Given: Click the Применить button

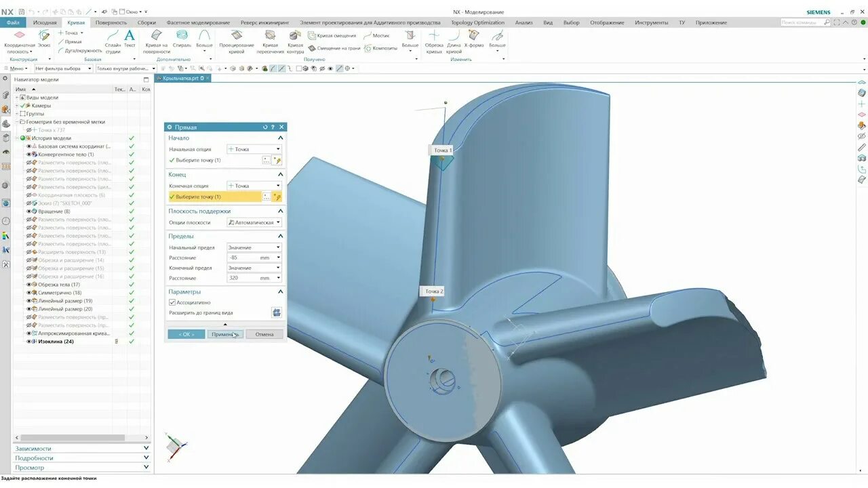Looking at the screenshot, I should pos(225,334).
